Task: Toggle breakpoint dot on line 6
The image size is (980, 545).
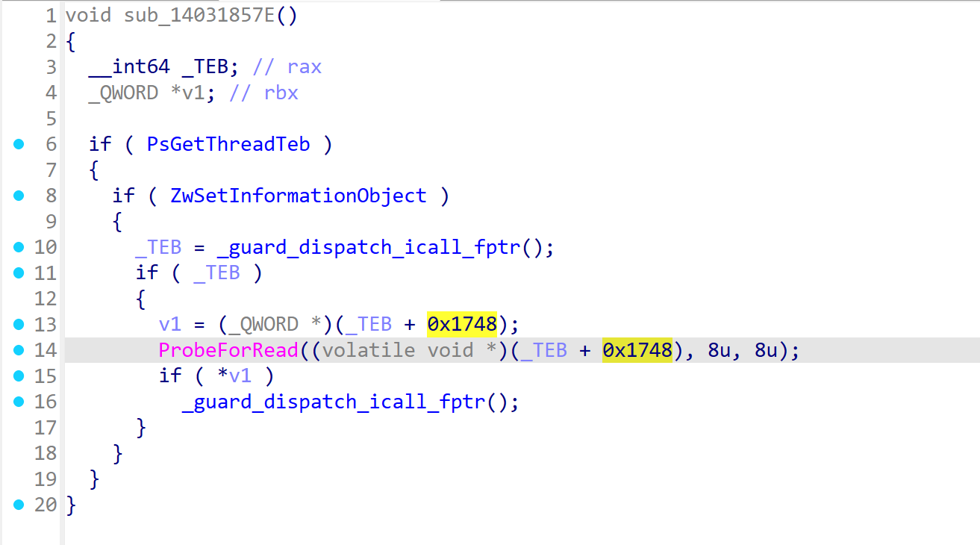Action: (19, 144)
